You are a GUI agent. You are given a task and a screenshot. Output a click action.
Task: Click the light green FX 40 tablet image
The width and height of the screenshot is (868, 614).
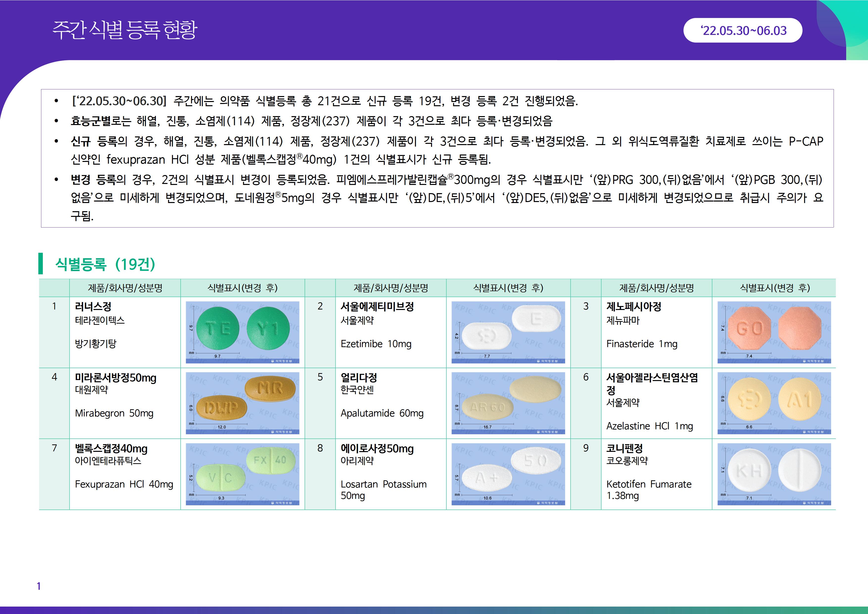coord(242,474)
